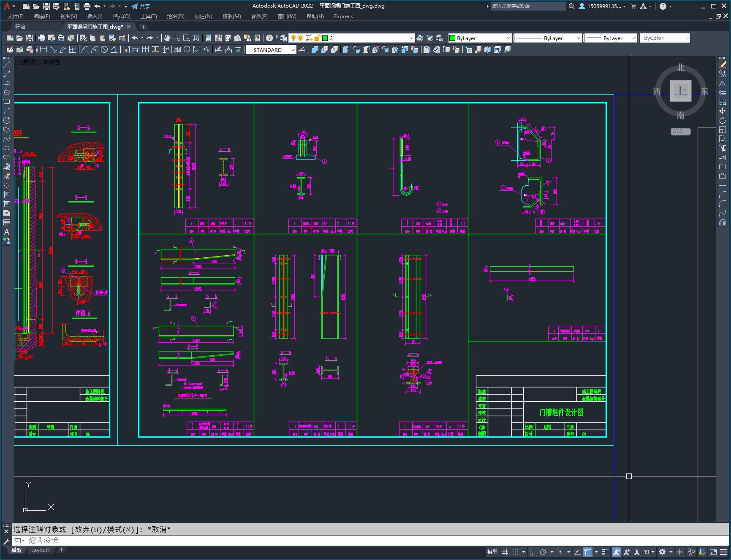The image size is (731, 560).
Task: Toggle grid display in status bar
Action: pos(505,552)
